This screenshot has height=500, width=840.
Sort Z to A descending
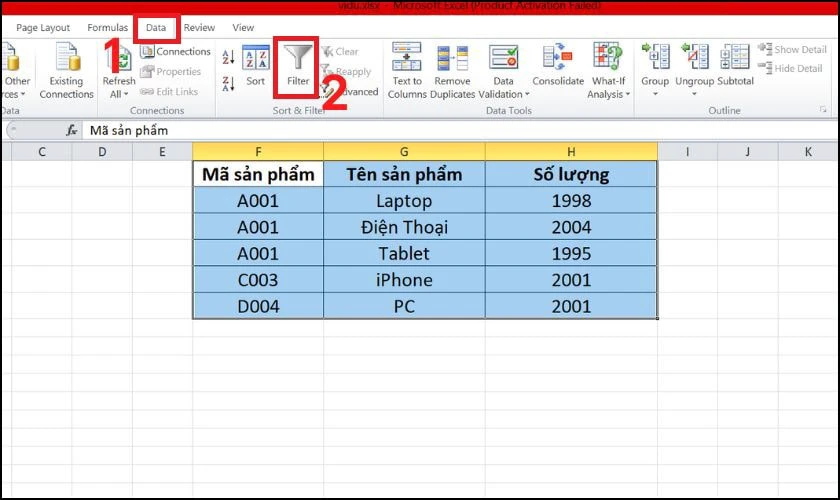tap(228, 84)
